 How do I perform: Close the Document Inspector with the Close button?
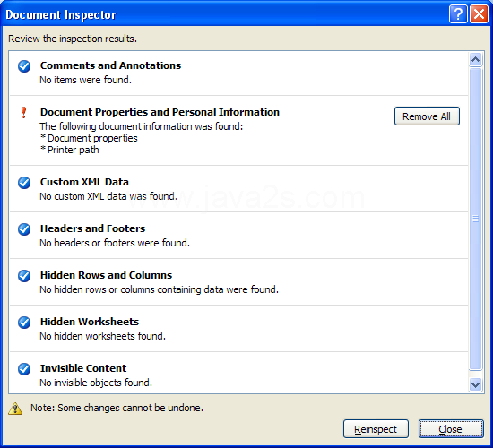pos(451,429)
